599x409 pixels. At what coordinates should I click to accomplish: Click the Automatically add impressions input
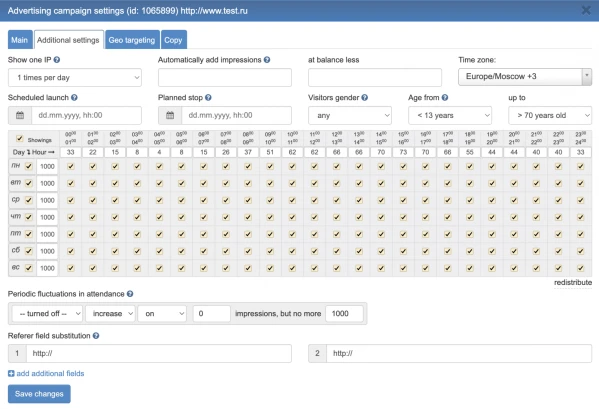(225, 78)
